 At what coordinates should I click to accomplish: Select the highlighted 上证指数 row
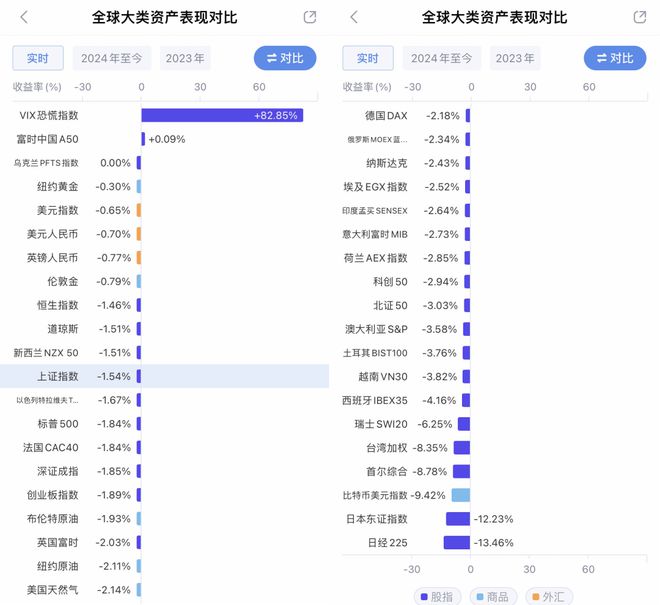[165, 376]
